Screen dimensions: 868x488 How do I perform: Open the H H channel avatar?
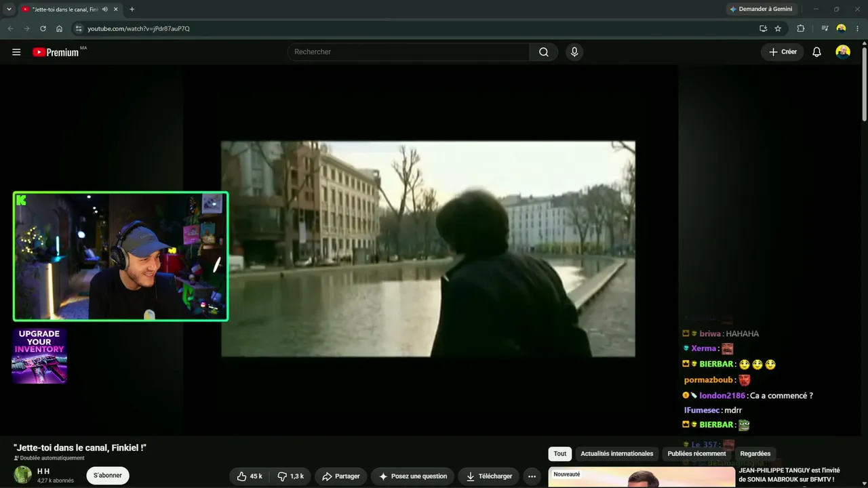23,474
